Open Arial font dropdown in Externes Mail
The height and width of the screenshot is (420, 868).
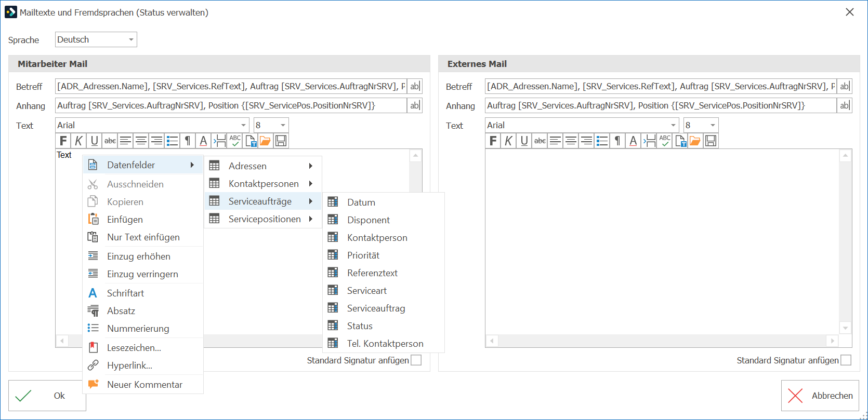[x=582, y=125]
